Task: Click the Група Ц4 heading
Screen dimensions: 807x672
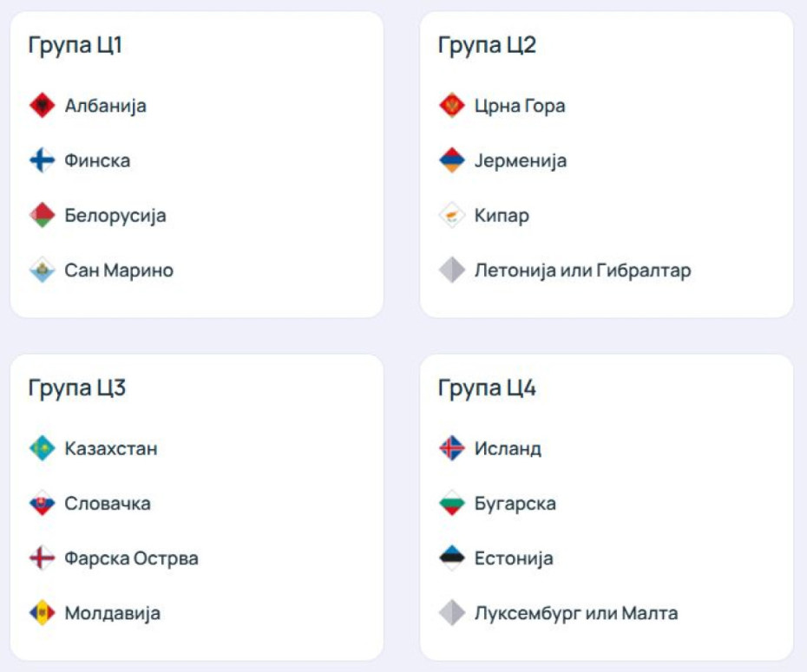Action: click(488, 388)
